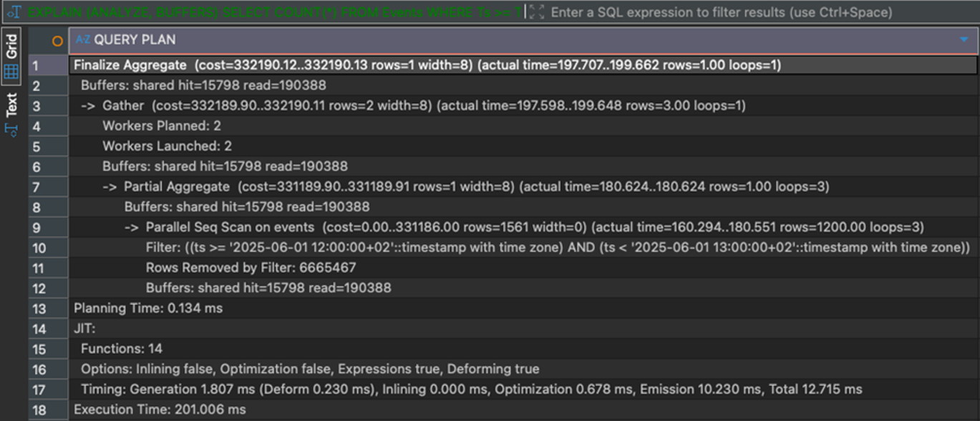Open the QUERY PLAN column dropdown arrow
The image size is (980, 421).
click(964, 40)
